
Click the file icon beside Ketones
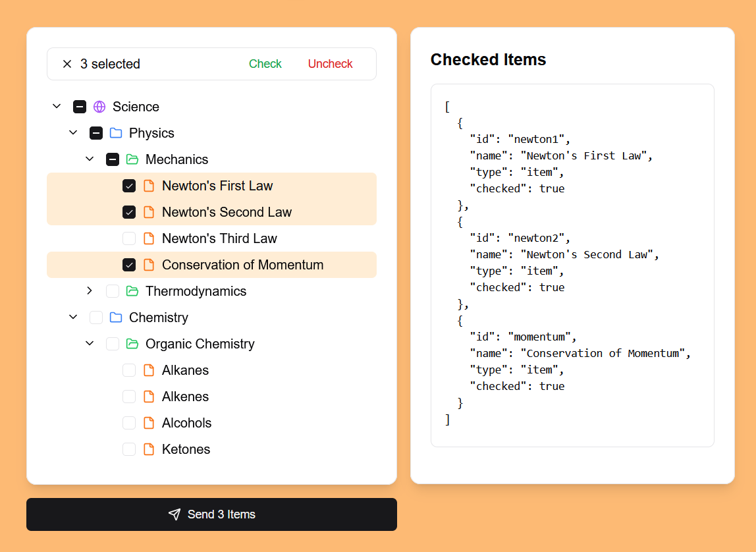click(x=149, y=449)
